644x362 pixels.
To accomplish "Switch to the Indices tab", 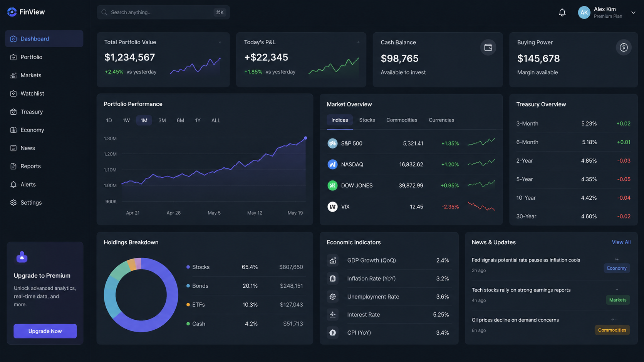I will [340, 120].
